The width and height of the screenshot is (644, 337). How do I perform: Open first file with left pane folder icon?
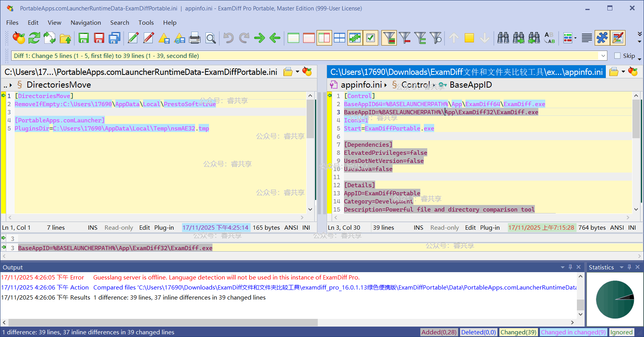click(288, 72)
